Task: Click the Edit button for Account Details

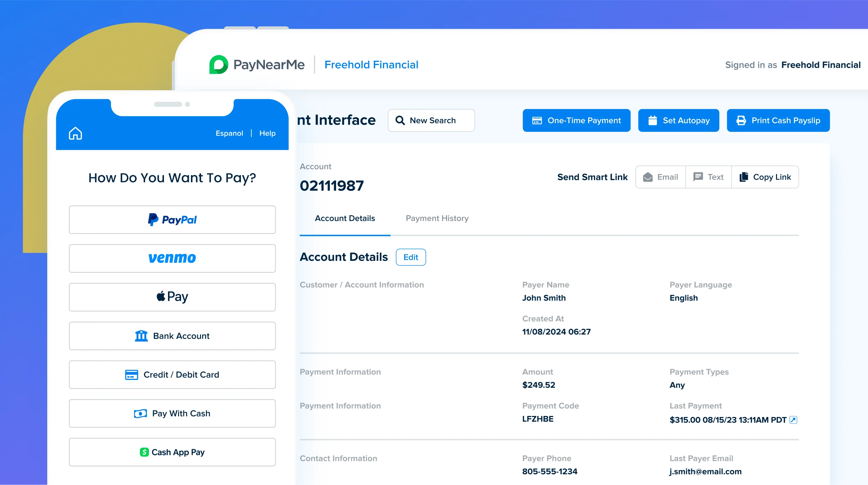Action: 411,257
